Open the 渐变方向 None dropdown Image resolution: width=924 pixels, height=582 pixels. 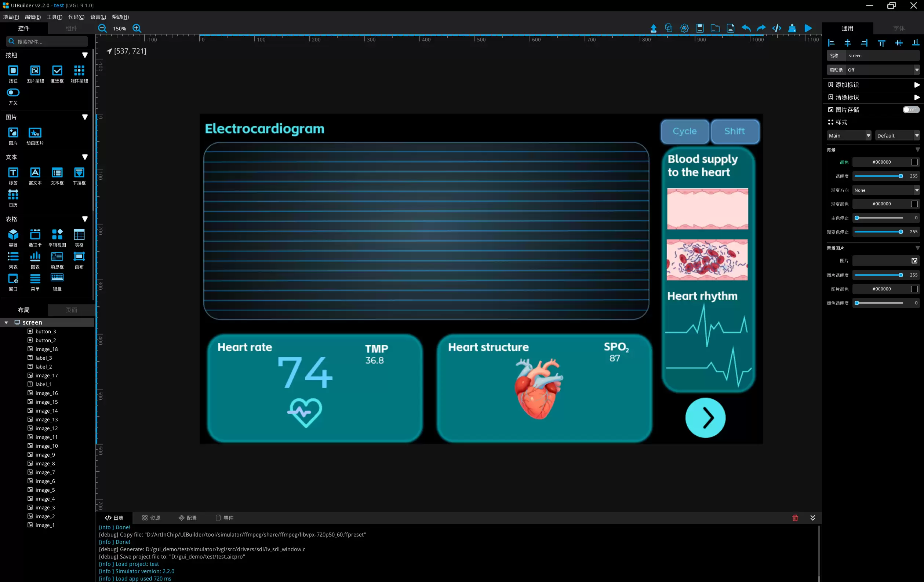coord(886,190)
